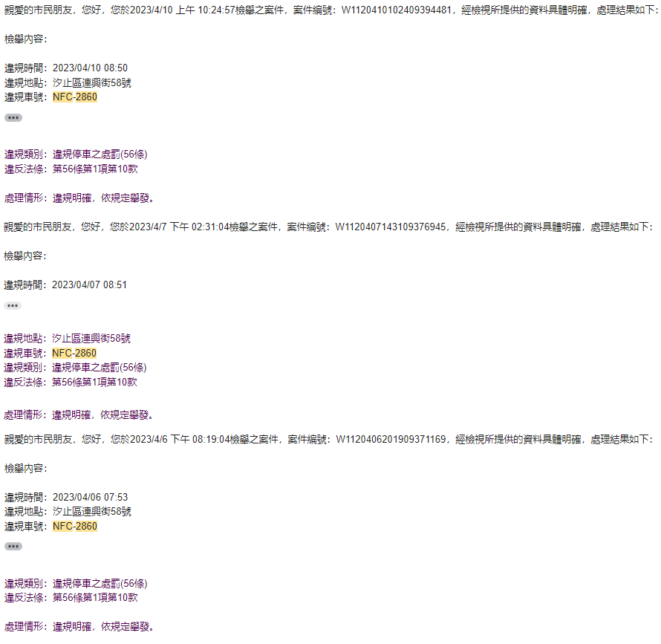This screenshot has height=644, width=661.
Task: Click report timestamp 2023/4/10 上午 10:24:57
Action: [182, 10]
